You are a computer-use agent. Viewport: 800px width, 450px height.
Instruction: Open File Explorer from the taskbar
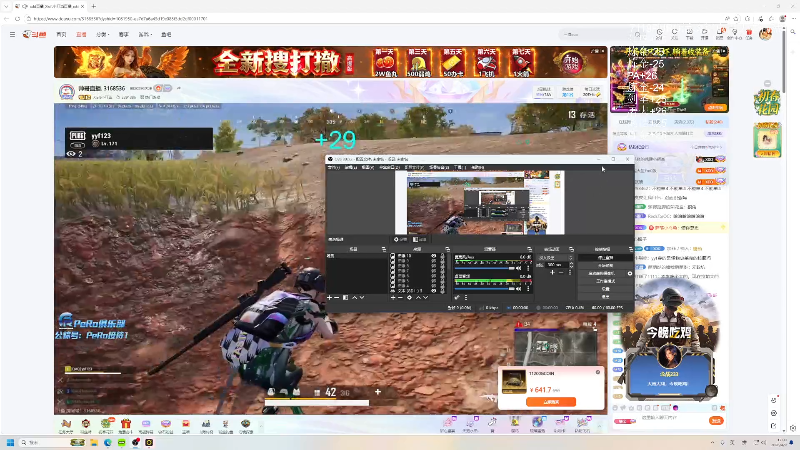[x=94, y=442]
